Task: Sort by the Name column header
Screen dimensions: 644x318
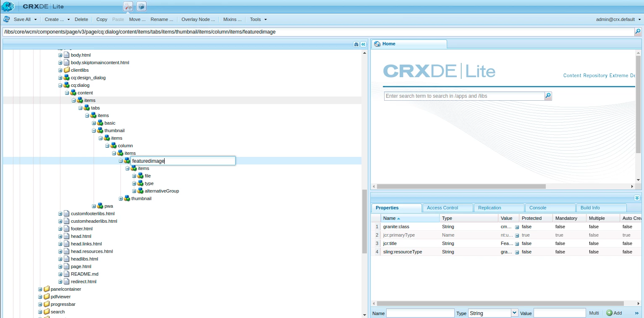Action: (x=410, y=218)
